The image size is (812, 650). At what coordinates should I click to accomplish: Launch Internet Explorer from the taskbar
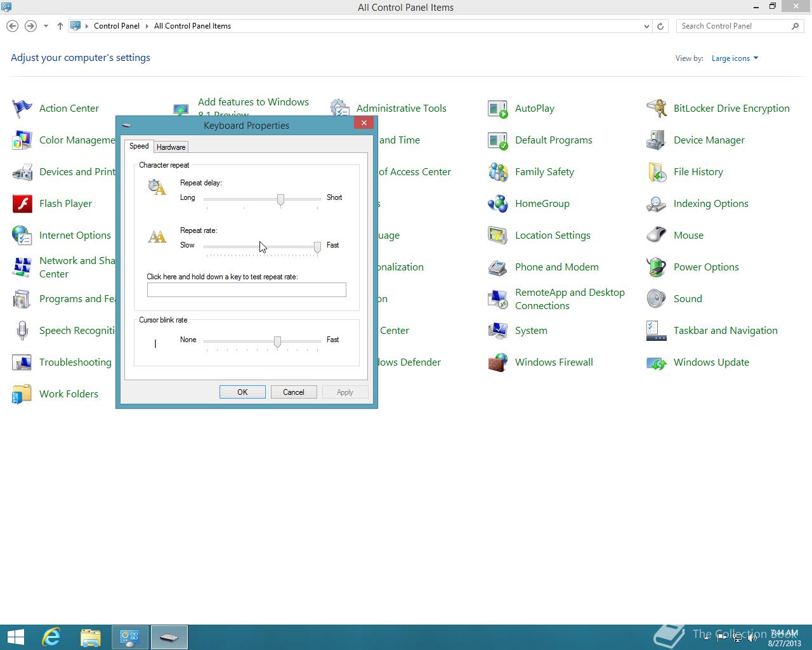(x=51, y=637)
